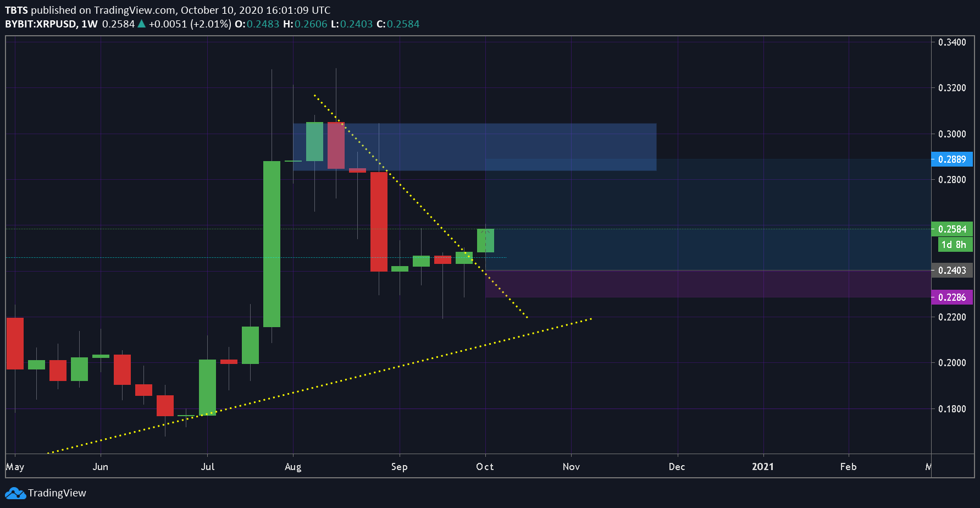Image resolution: width=980 pixels, height=508 pixels.
Task: Click the May label on time axis
Action: [15, 467]
